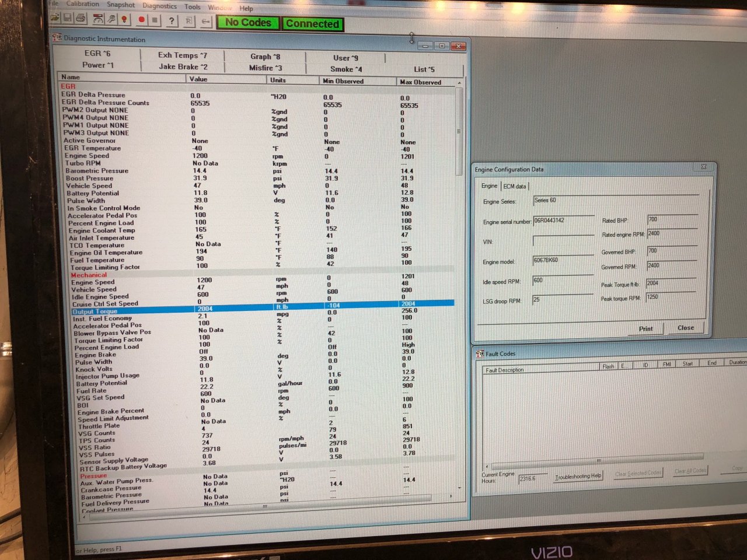Click the Print button in Engine Configuration
This screenshot has width=747, height=560.
[x=645, y=328]
